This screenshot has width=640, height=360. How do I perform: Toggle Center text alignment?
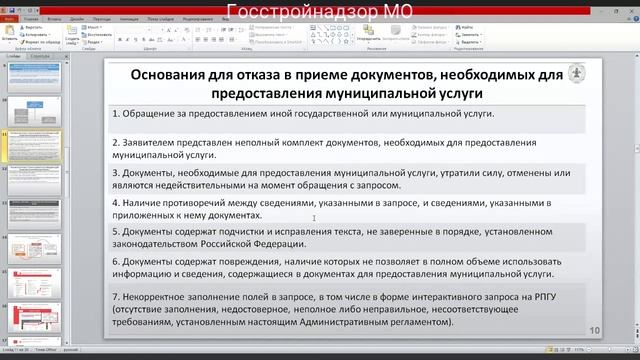206,40
